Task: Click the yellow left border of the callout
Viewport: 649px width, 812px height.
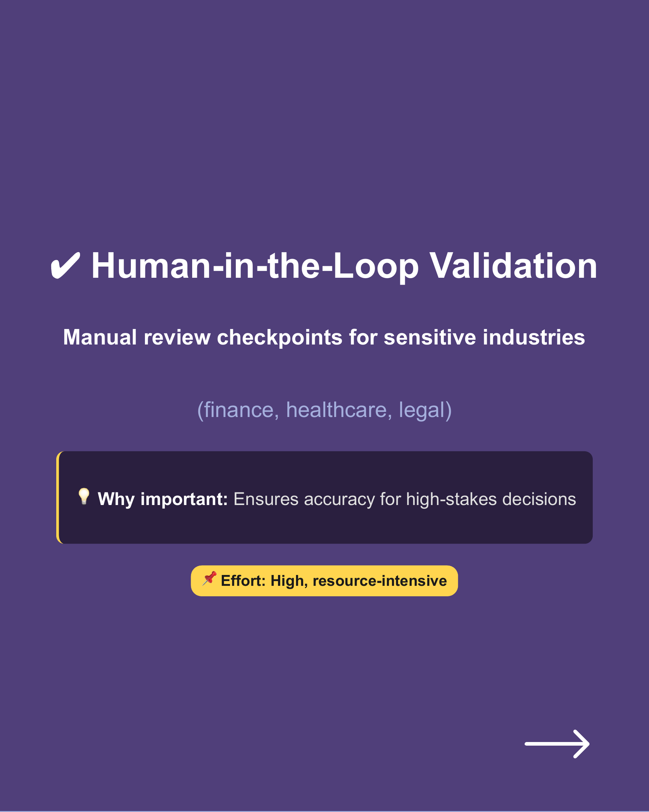Action: click(x=58, y=497)
